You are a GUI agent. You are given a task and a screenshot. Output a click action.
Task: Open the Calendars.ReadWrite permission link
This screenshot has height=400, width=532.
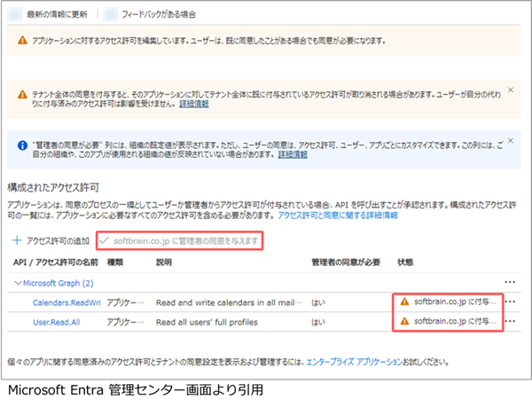[x=63, y=302]
